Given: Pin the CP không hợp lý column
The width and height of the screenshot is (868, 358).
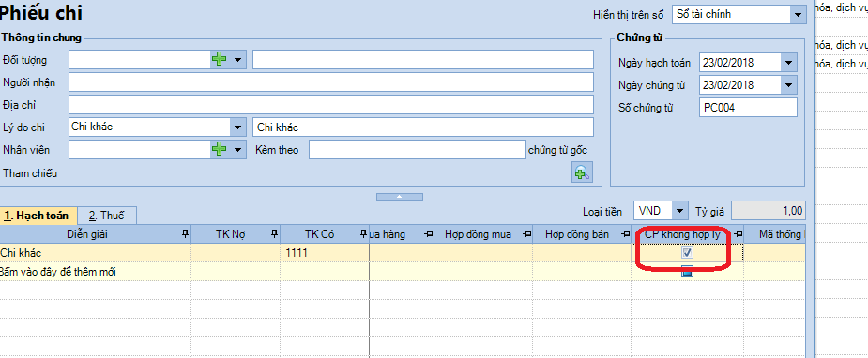Looking at the screenshot, I should pos(738,234).
